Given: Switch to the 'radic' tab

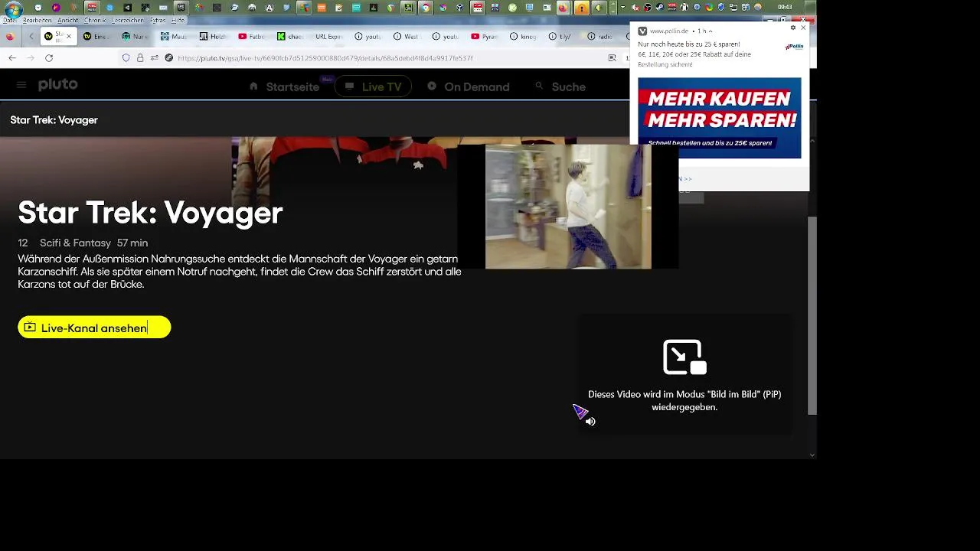Looking at the screenshot, I should point(599,37).
